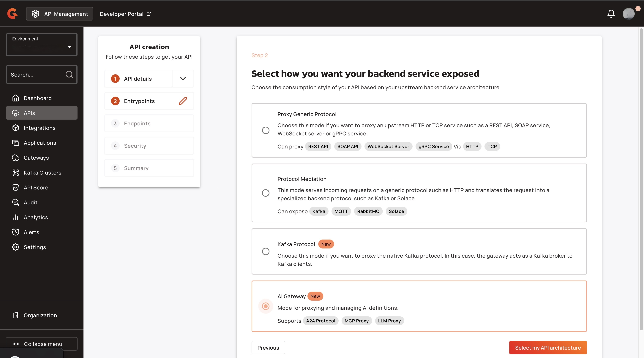Open the API Score section

tap(36, 188)
